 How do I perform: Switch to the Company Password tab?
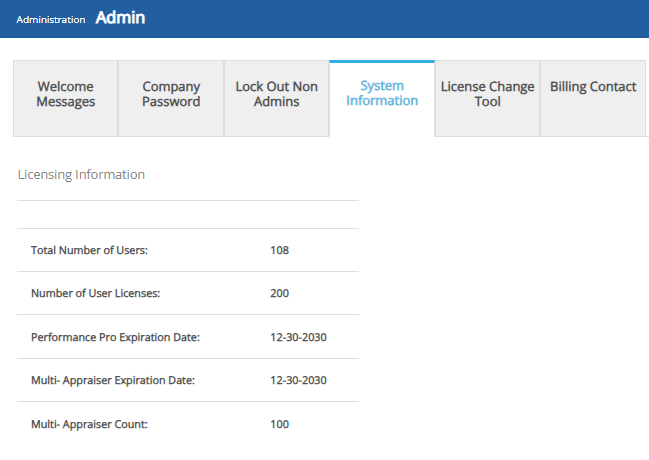click(x=171, y=95)
